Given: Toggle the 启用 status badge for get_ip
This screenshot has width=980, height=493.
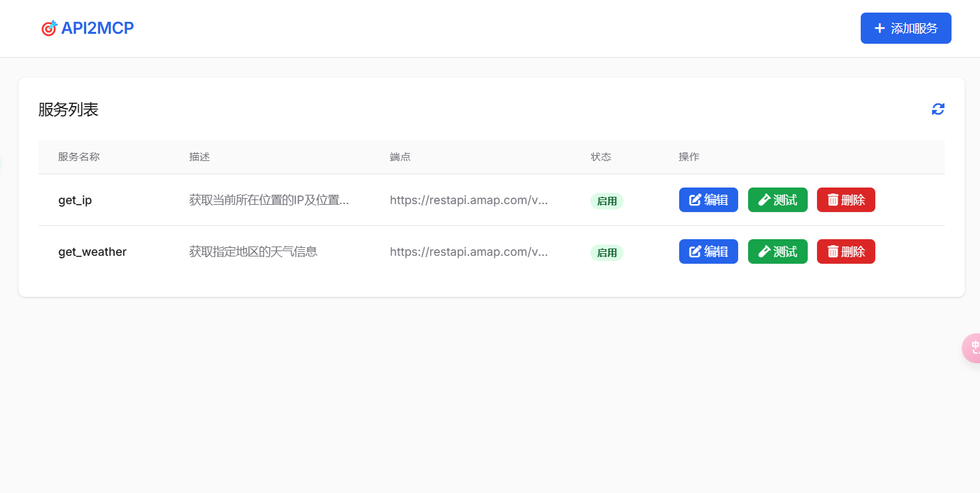Looking at the screenshot, I should coord(606,201).
